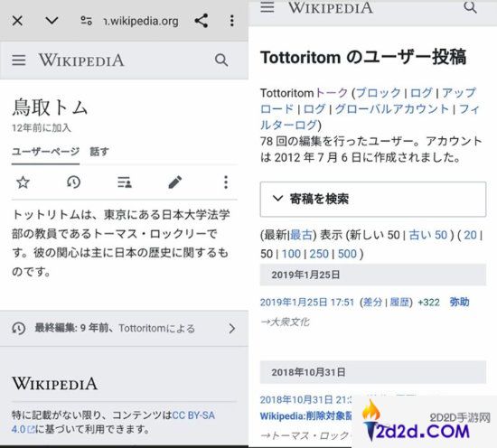View page history clock icon
The width and height of the screenshot is (497, 448).
(73, 182)
